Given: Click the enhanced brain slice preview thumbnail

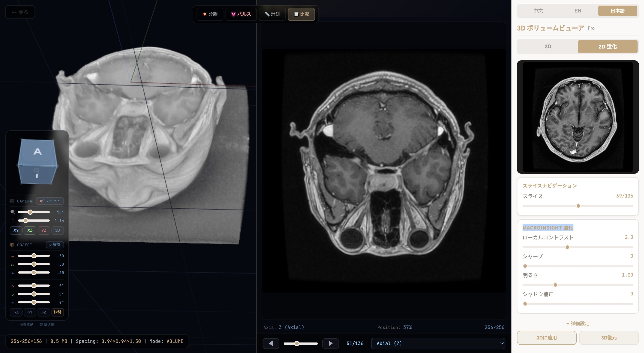Looking at the screenshot, I should [578, 117].
